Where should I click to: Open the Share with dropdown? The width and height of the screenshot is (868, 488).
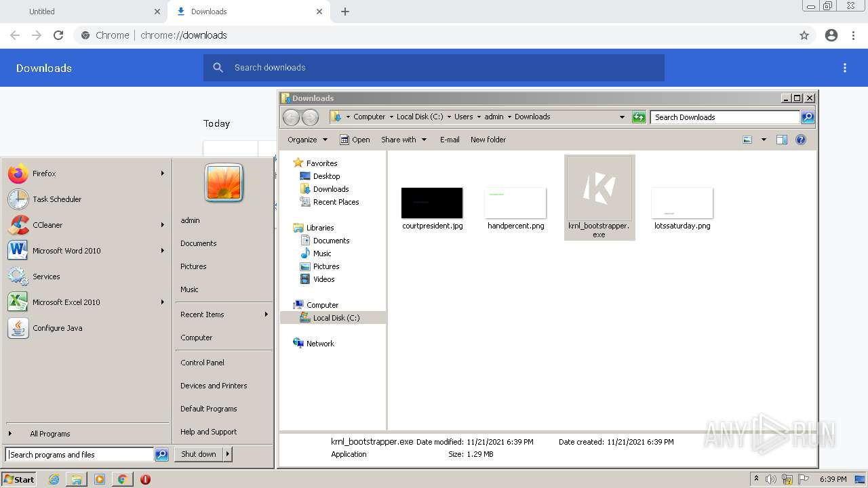[x=404, y=140]
